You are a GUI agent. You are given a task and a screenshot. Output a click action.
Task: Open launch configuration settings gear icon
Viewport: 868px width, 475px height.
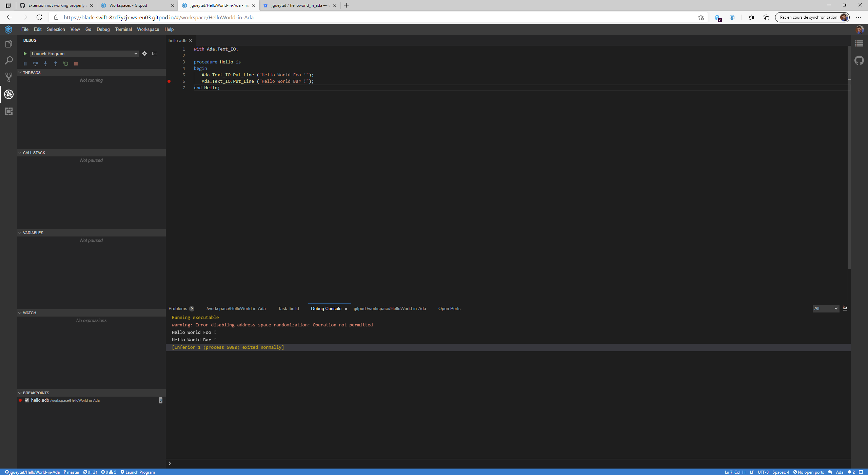[145, 54]
